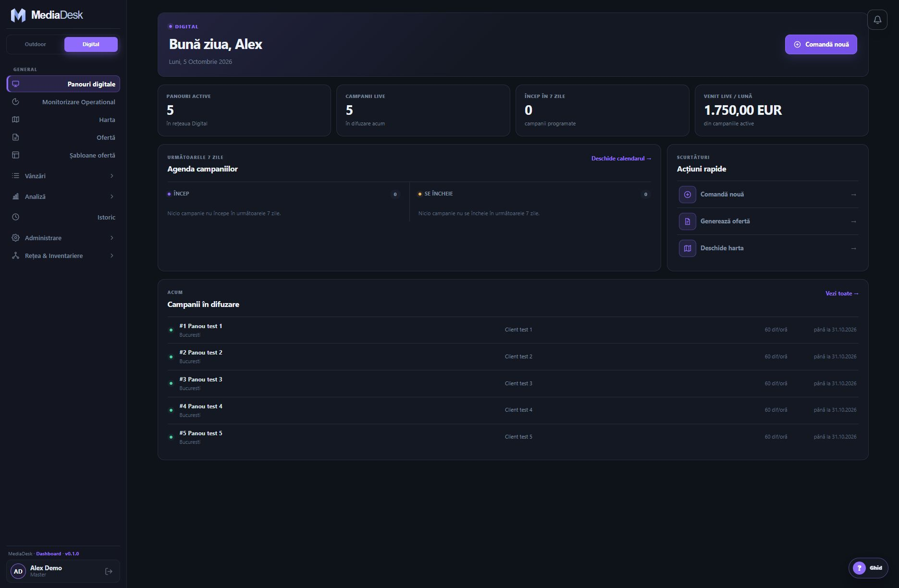Image resolution: width=899 pixels, height=588 pixels.
Task: Click the Dashboard link in the footer
Action: [x=49, y=553]
